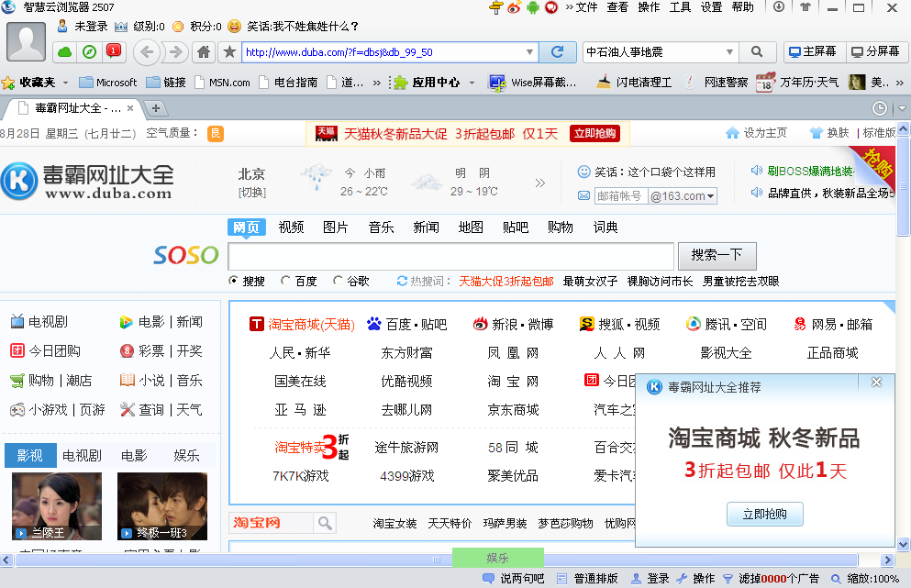Screen dimensions: 911x588
Task: Select the 百度 search engine radio
Action: (x=285, y=281)
